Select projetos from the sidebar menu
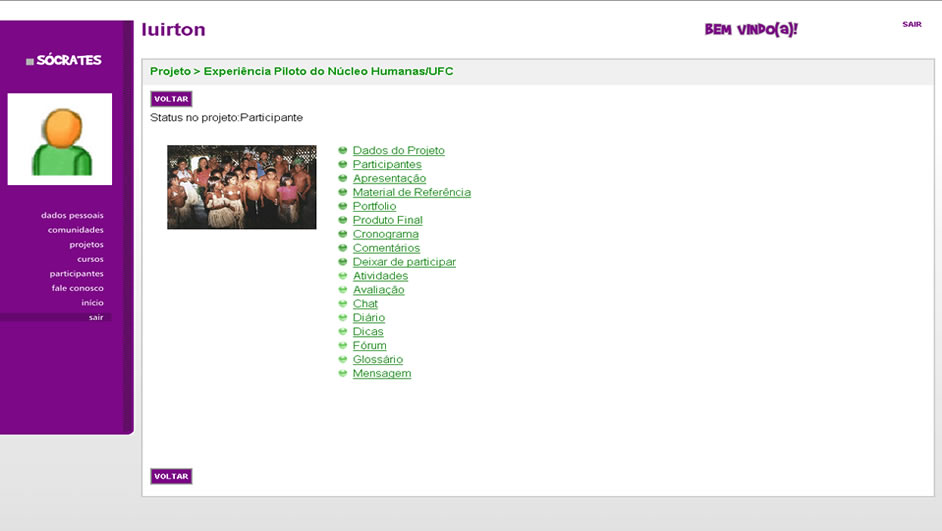Image resolution: width=942 pixels, height=531 pixels. tap(86, 244)
